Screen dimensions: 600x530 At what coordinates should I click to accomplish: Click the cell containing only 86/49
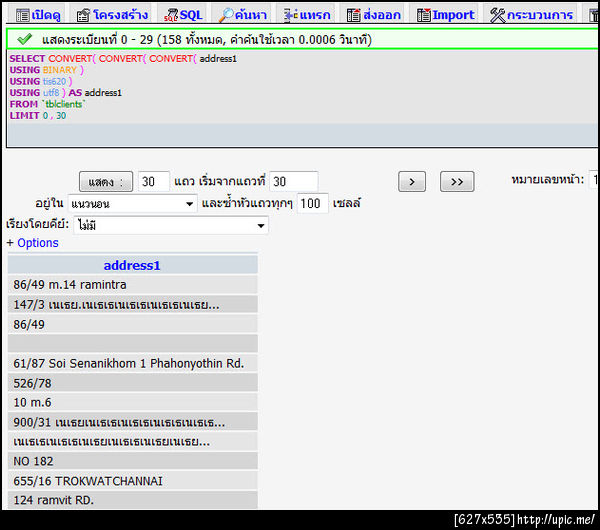132,325
